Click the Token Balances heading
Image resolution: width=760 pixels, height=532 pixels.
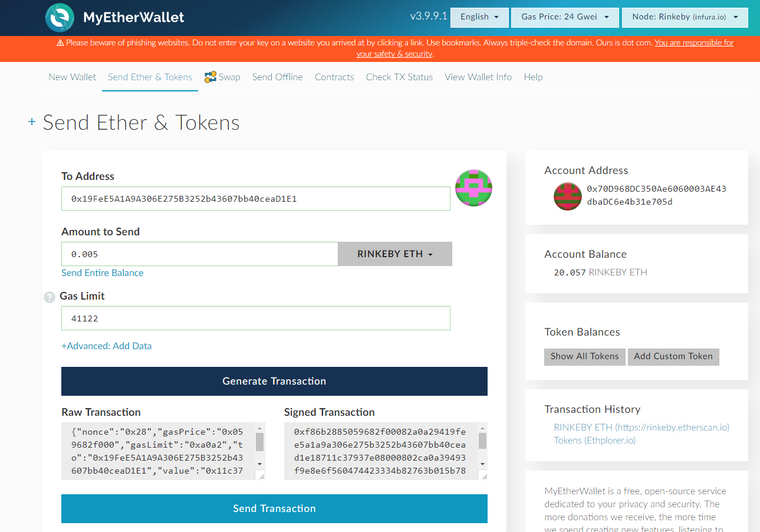coord(582,332)
